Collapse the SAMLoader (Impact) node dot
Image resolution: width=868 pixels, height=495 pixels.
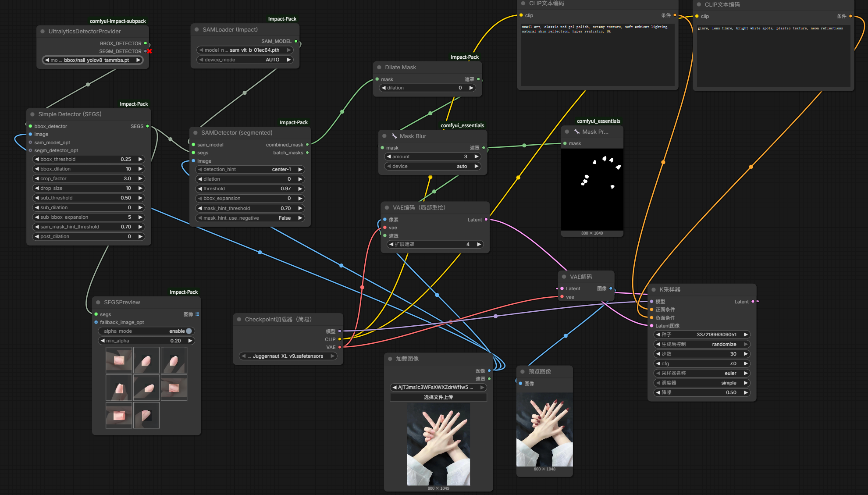[x=197, y=29]
